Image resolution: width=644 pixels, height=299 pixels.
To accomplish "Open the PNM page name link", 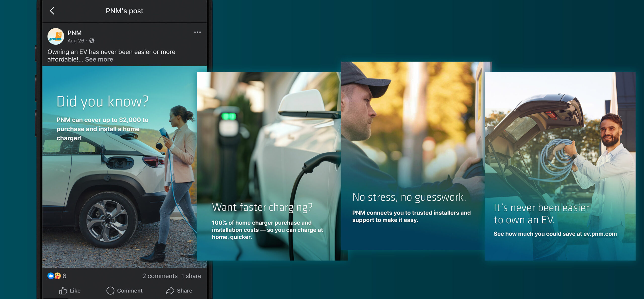I will [x=74, y=33].
